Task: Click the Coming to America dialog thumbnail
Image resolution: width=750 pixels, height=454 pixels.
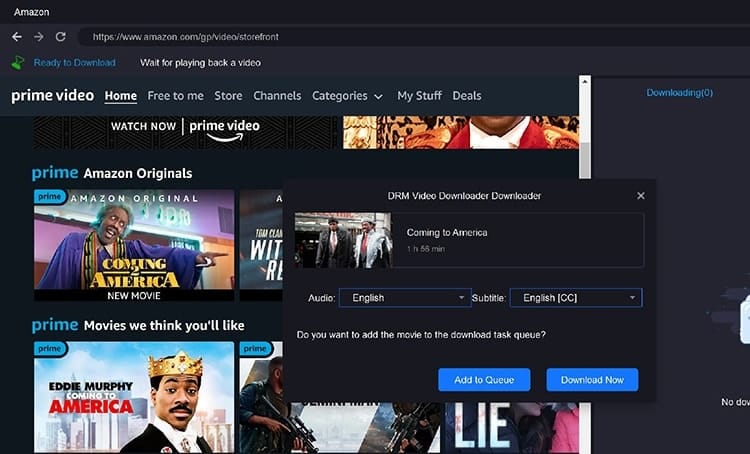Action: (x=343, y=240)
